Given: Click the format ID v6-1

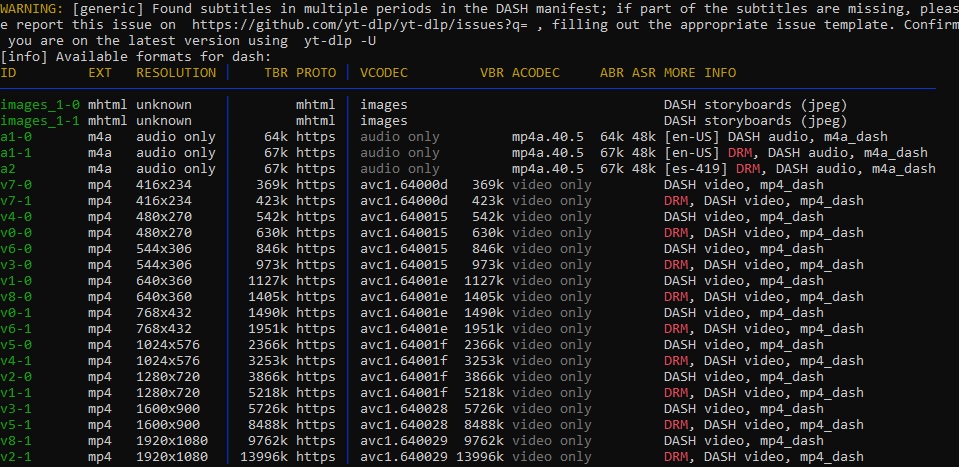Looking at the screenshot, I should [x=16, y=329].
